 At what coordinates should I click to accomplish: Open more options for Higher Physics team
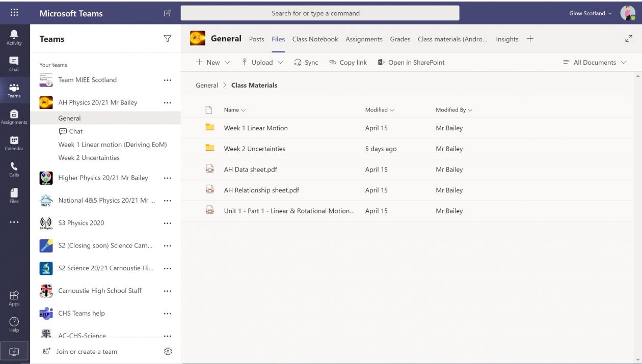pos(168,178)
